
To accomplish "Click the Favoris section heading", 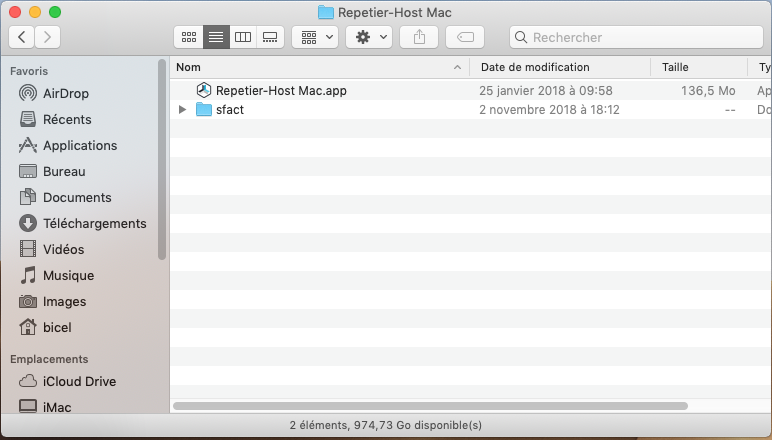I will point(29,71).
